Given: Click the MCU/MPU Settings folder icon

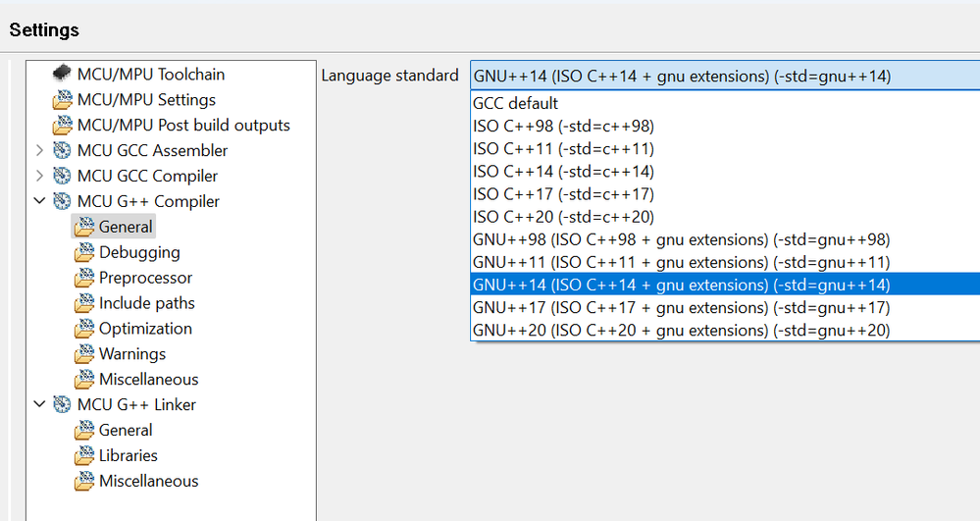Looking at the screenshot, I should click(x=62, y=99).
